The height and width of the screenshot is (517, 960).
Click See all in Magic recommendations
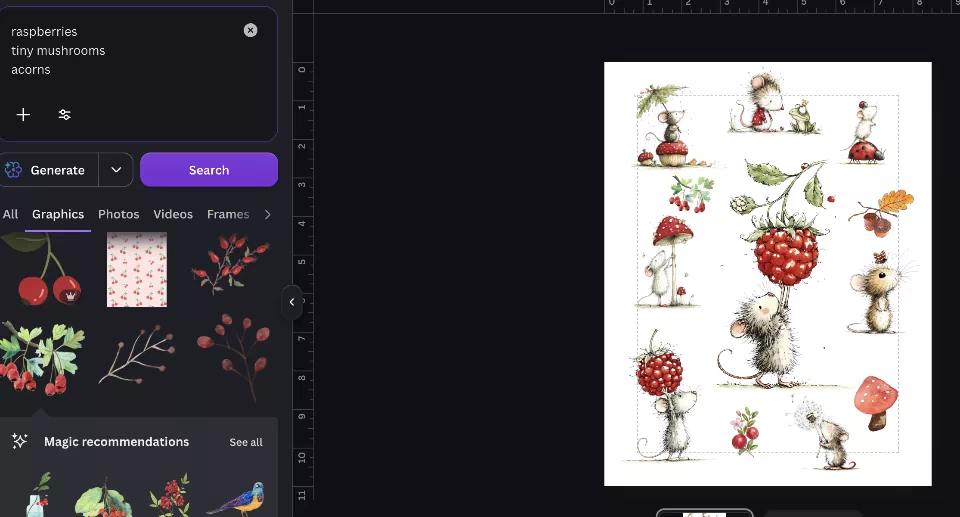point(246,442)
